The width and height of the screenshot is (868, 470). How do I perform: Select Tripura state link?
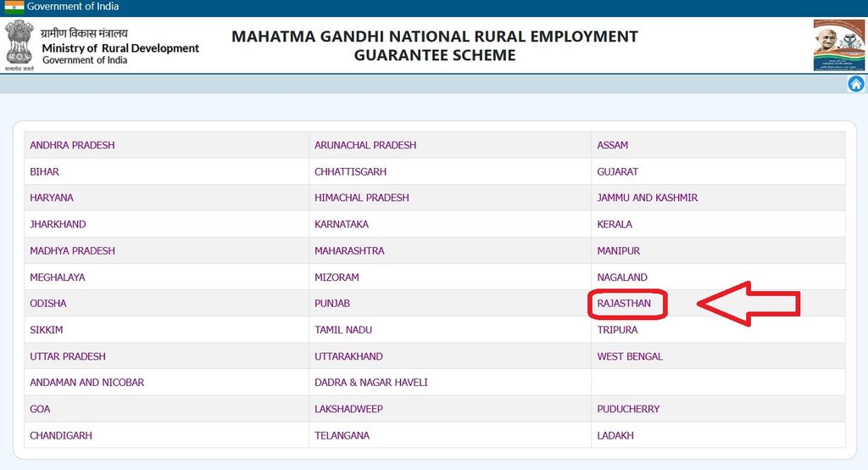click(x=617, y=330)
